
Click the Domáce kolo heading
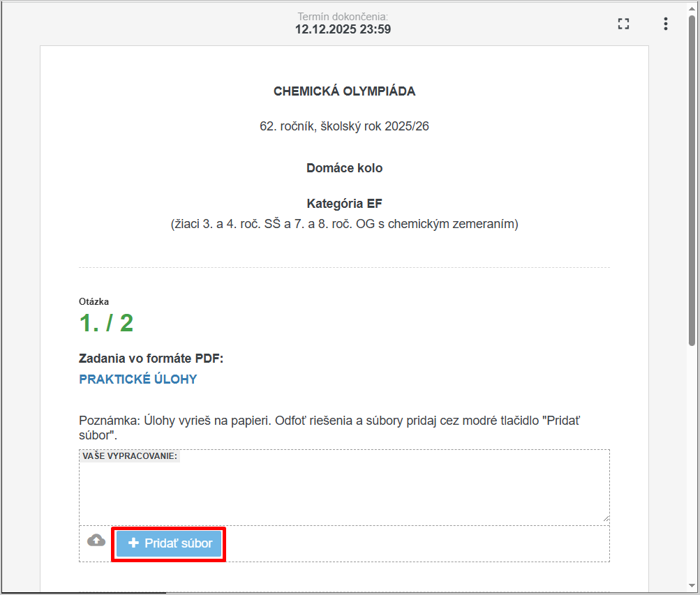click(344, 168)
